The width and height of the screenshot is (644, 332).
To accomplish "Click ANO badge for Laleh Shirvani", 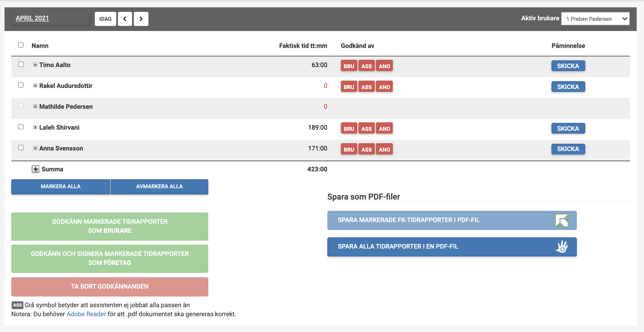I will point(384,129).
